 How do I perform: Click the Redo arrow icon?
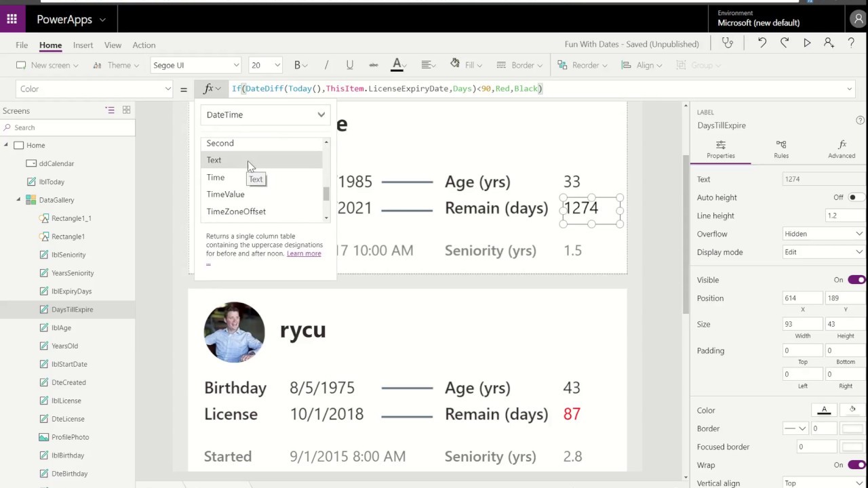785,44
